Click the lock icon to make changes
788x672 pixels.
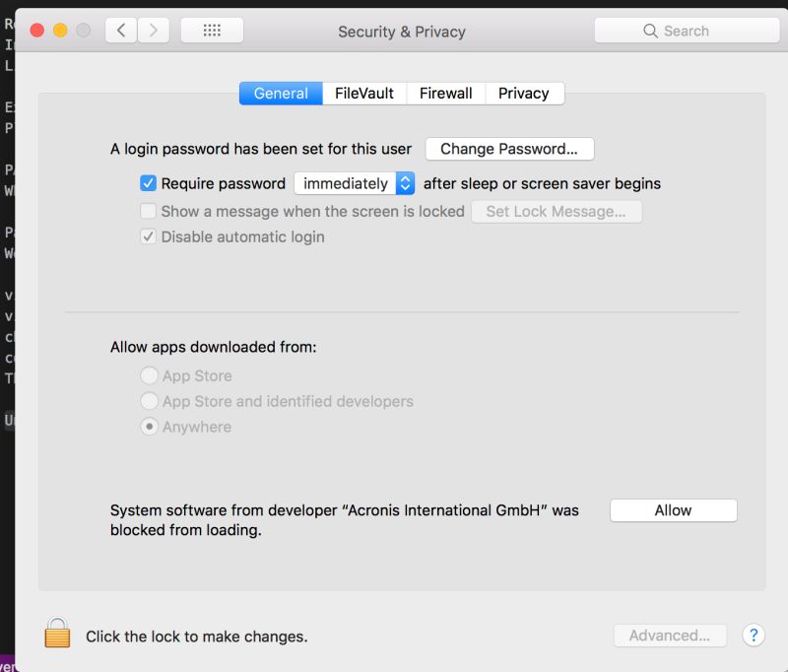[x=57, y=633]
